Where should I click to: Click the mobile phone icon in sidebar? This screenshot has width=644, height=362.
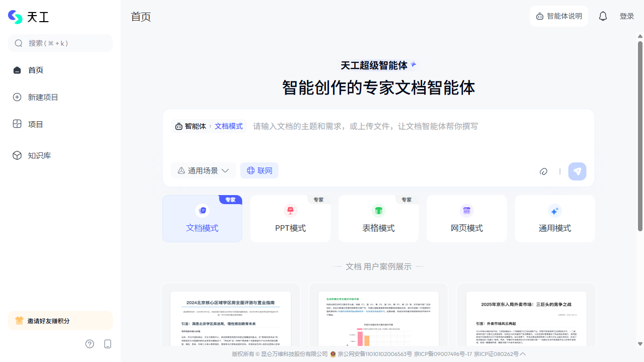[x=107, y=344]
